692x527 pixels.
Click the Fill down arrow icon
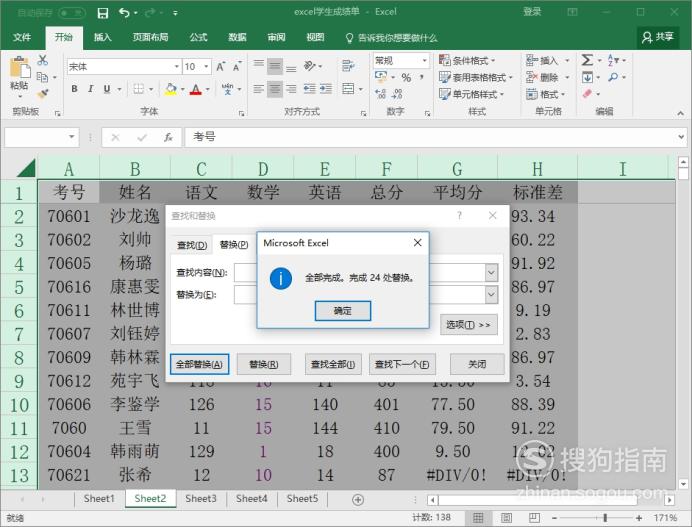coord(587,77)
